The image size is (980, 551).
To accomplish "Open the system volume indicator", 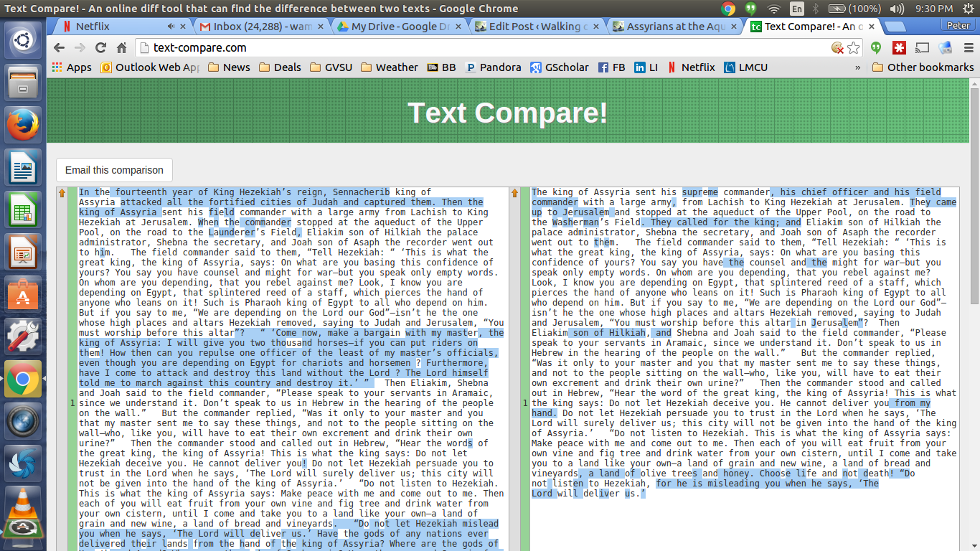I will click(896, 9).
